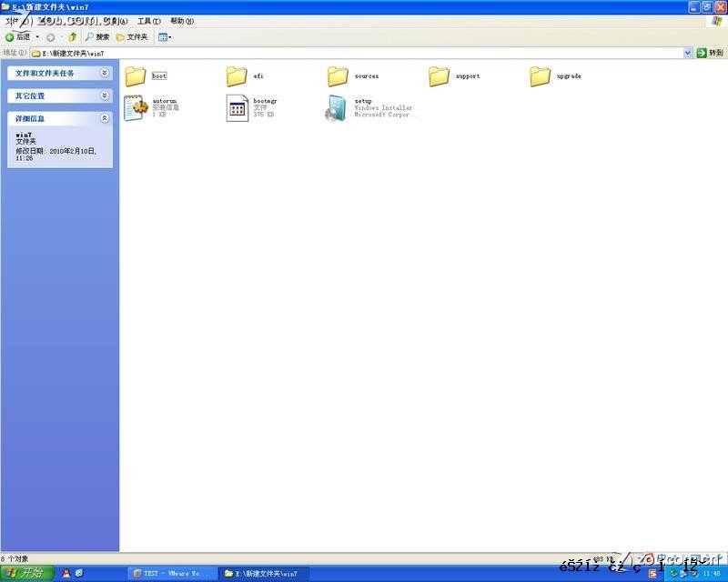Select the autorun 安装信息 file
The width and height of the screenshot is (728, 582).
click(136, 107)
